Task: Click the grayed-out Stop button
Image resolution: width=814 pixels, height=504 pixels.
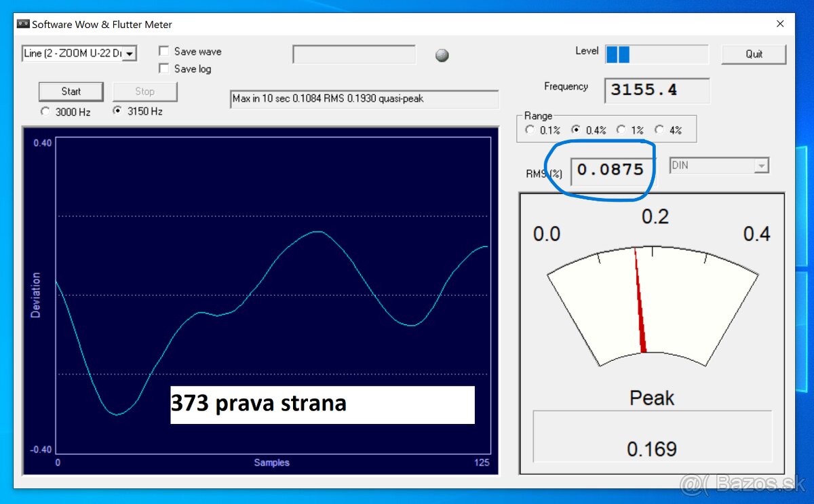Action: pyautogui.click(x=144, y=92)
